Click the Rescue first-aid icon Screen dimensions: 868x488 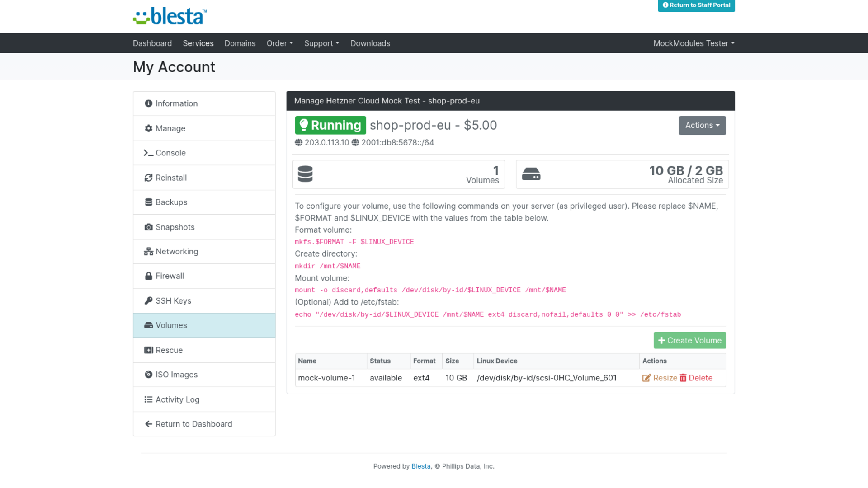point(148,350)
